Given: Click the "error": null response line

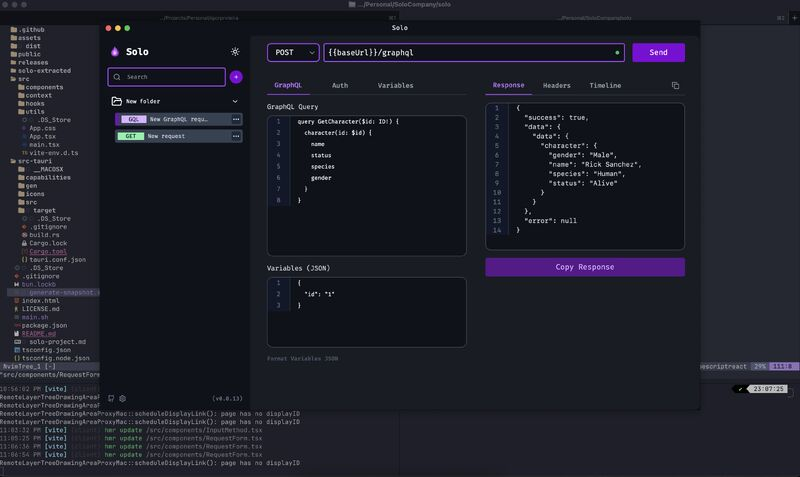Looking at the screenshot, I should click(x=550, y=221).
